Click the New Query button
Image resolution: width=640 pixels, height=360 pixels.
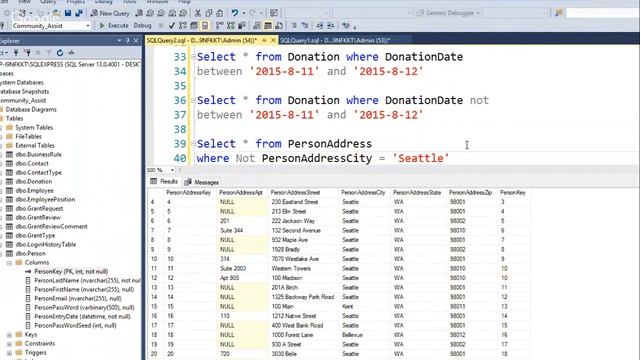pyautogui.click(x=110, y=13)
